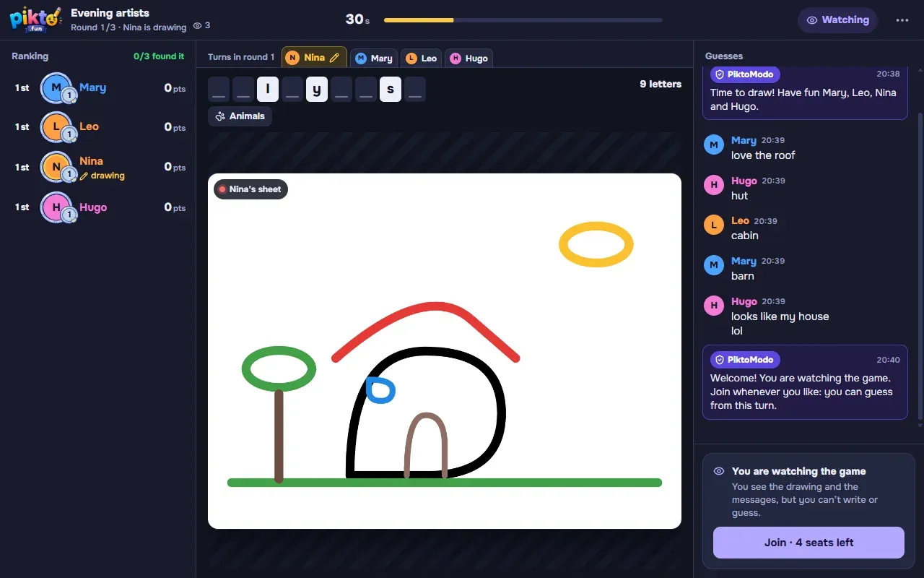This screenshot has height=578, width=924.
Task: Click the PiktoModo badge in 'Time to draw' message
Action: click(745, 74)
